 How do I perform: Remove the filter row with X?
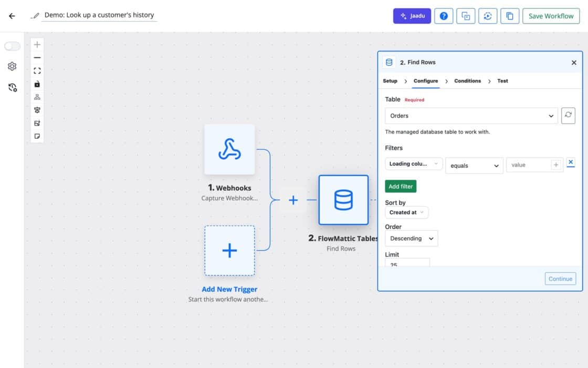pyautogui.click(x=570, y=162)
